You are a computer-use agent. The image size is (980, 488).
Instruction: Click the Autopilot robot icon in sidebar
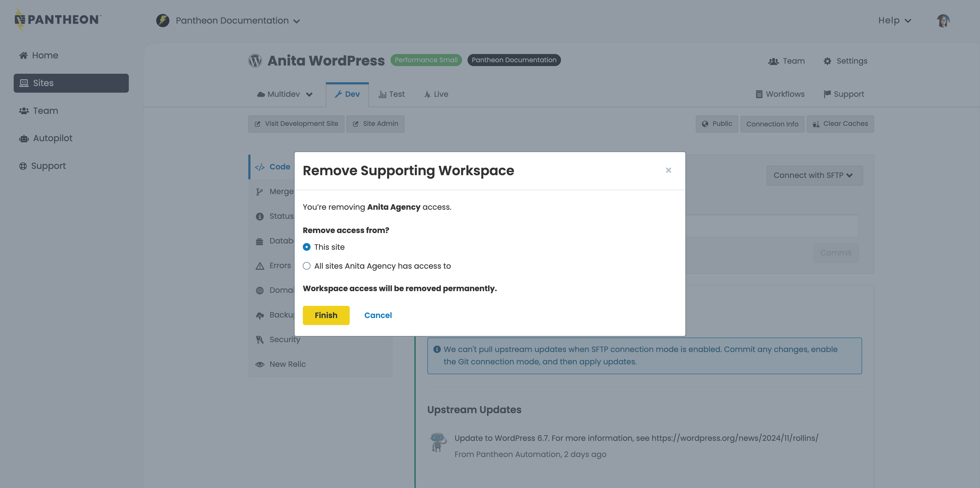24,138
